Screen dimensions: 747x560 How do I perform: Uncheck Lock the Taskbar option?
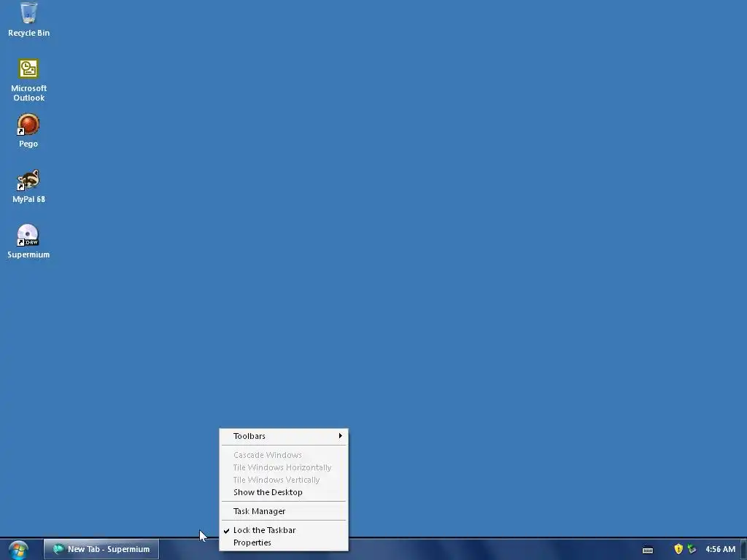point(284,531)
